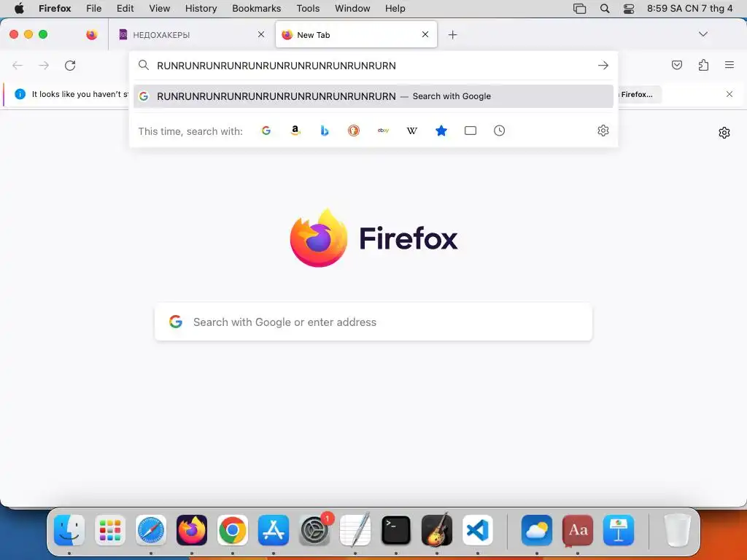Search this time with Bing icon
The height and width of the screenshot is (560, 747).
(x=325, y=131)
